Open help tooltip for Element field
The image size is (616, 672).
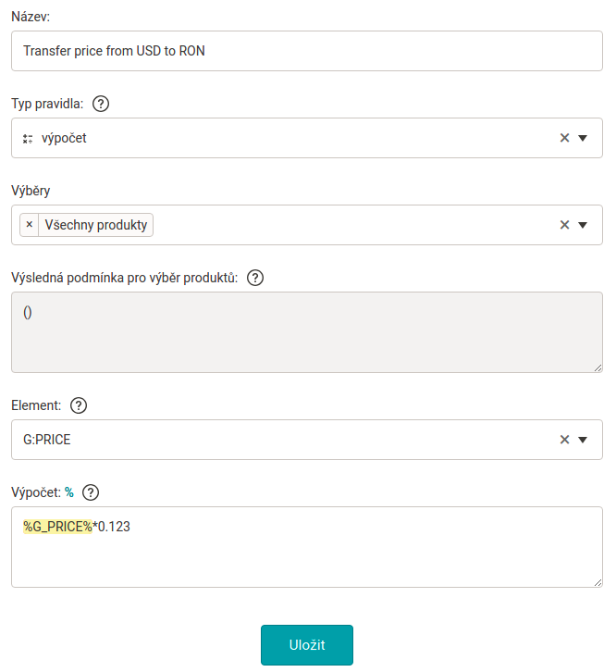(79, 405)
